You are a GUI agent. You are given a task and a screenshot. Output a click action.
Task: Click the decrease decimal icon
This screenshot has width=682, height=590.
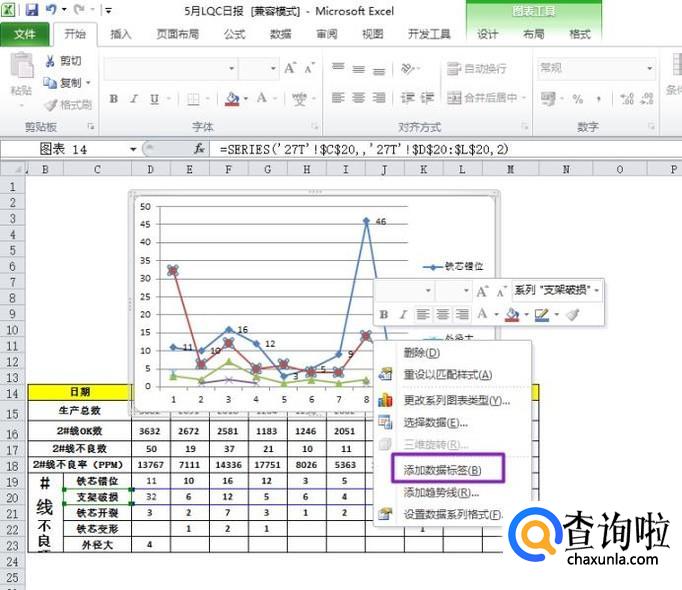[x=647, y=99]
